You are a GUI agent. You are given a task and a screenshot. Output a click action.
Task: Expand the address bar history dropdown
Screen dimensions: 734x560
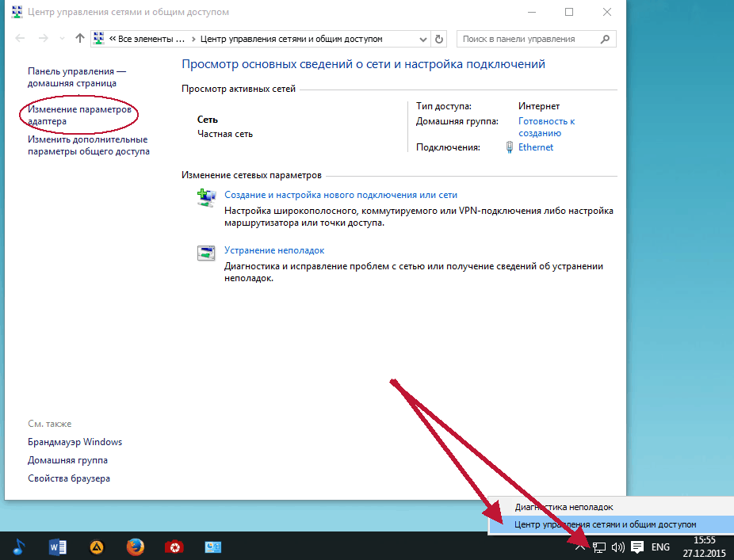[422, 40]
